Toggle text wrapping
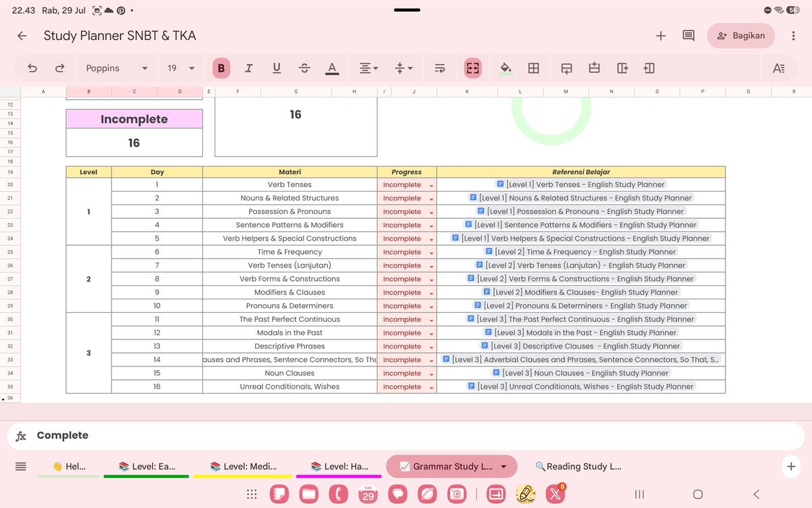 pyautogui.click(x=440, y=68)
